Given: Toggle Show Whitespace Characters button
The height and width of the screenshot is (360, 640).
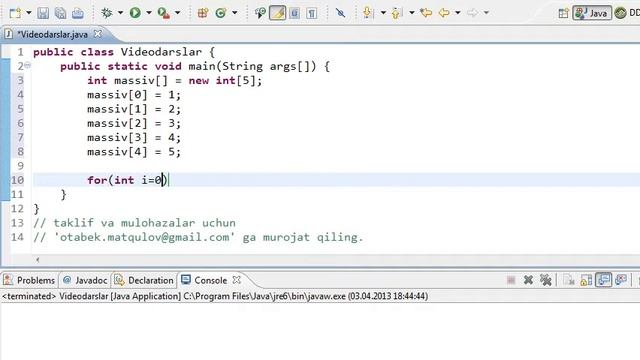Looking at the screenshot, I should (x=312, y=13).
